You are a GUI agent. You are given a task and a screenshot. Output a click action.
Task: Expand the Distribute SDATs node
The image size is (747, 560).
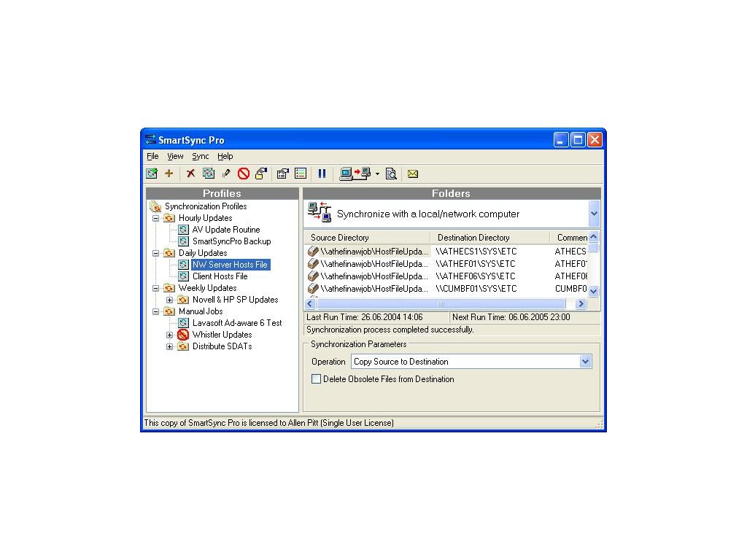(169, 346)
